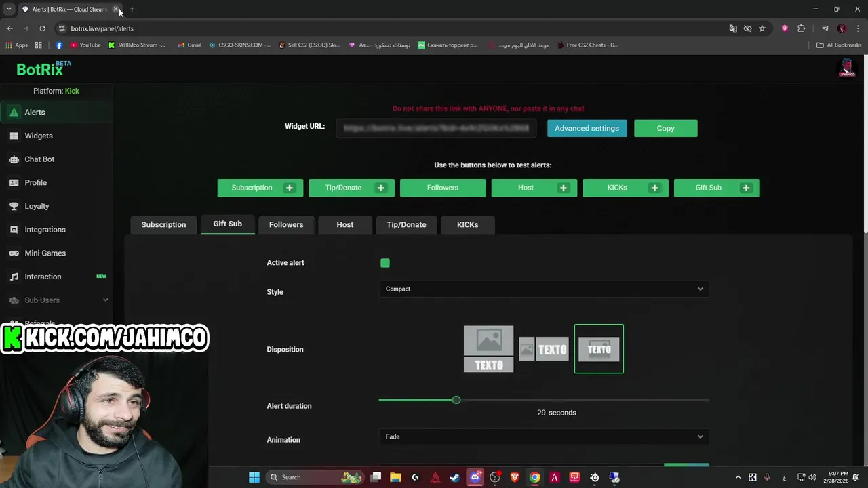
Task: Click the Integrations icon in sidebar
Action: click(14, 230)
